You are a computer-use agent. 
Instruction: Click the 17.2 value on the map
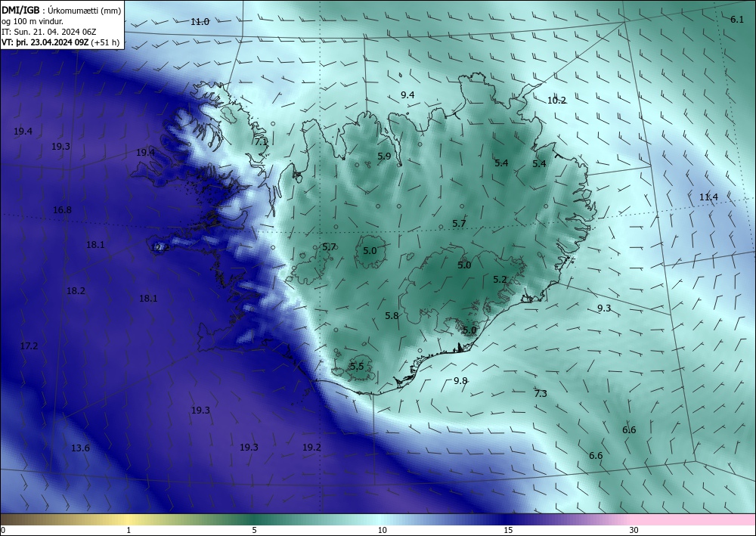(x=29, y=345)
